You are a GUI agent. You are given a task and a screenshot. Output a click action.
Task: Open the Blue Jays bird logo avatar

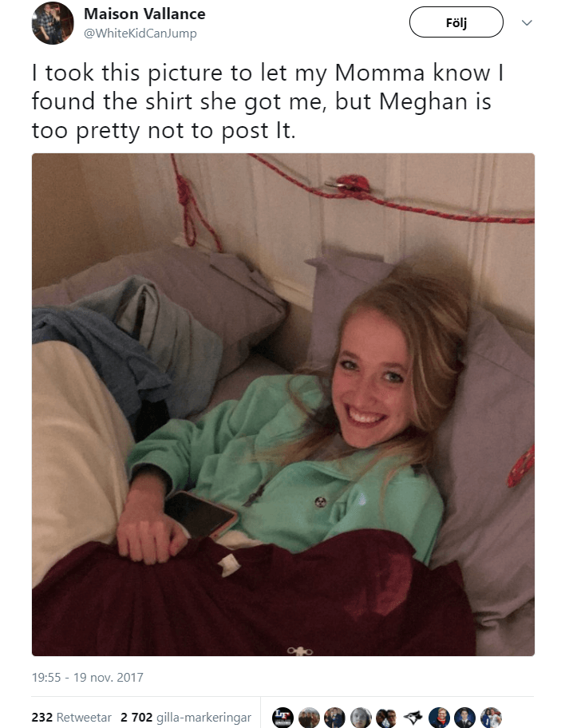413,718
